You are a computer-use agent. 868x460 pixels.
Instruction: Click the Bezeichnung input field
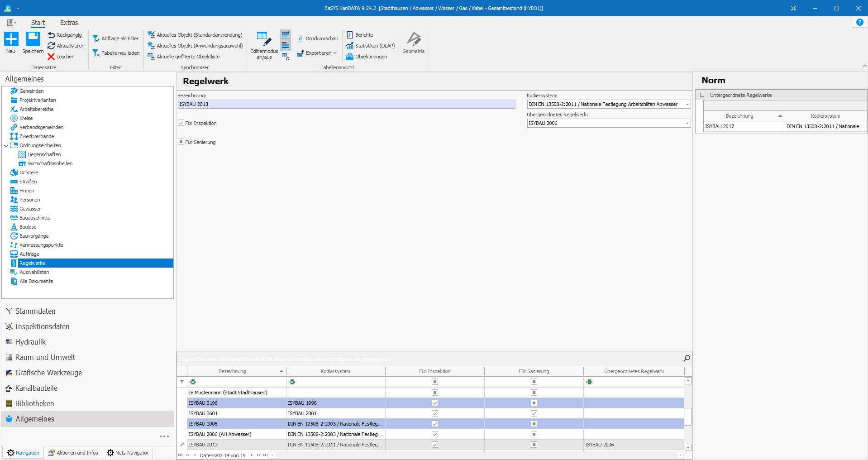coord(346,104)
